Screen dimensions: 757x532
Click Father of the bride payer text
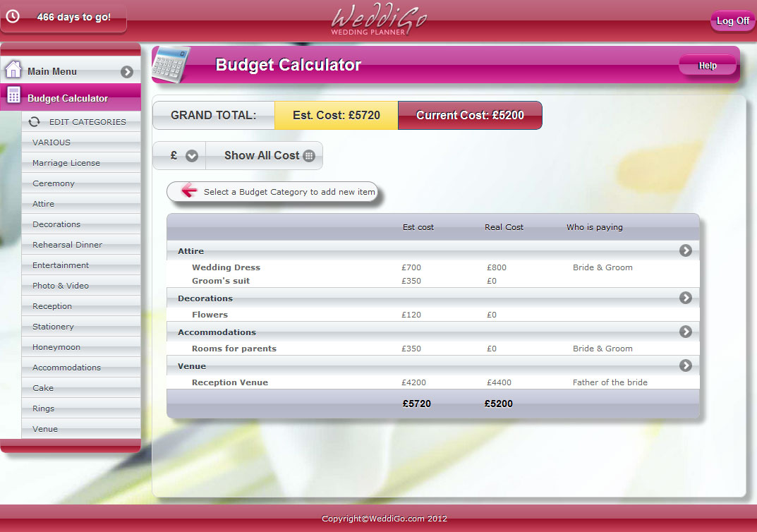[610, 382]
